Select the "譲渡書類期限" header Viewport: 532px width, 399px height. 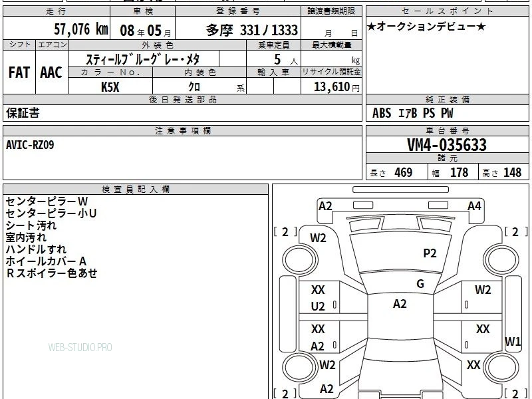tap(331, 11)
